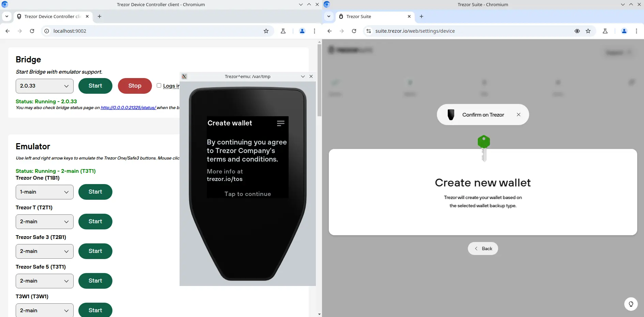
Task: View site information icon for localhost
Action: click(47, 31)
